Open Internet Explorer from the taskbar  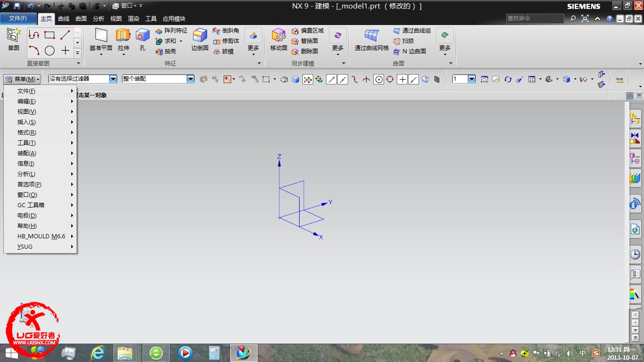(x=98, y=353)
